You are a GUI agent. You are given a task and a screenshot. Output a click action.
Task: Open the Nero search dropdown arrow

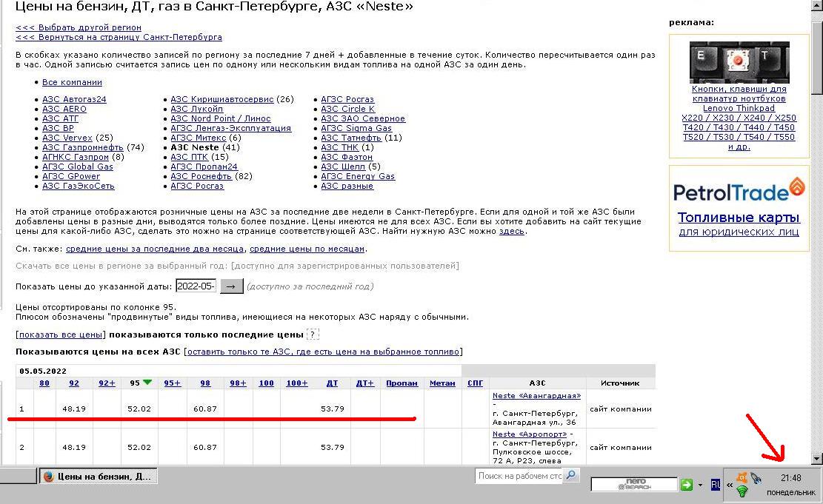pyautogui.click(x=700, y=485)
